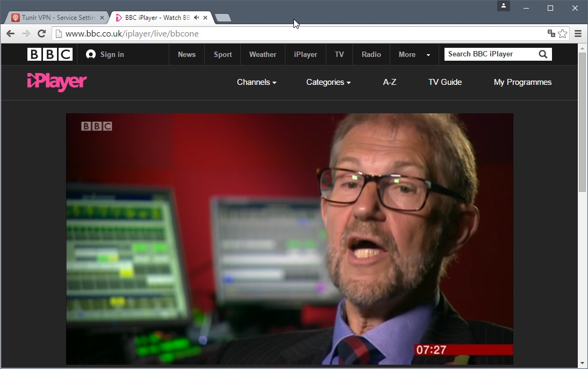Open My Programmes
Image resolution: width=588 pixels, height=369 pixels.
coord(522,82)
